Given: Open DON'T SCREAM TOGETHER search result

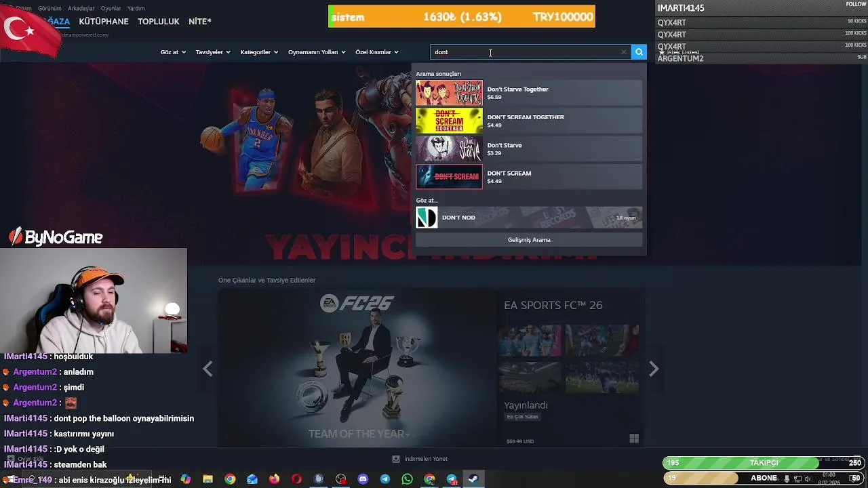Looking at the screenshot, I should (x=529, y=121).
